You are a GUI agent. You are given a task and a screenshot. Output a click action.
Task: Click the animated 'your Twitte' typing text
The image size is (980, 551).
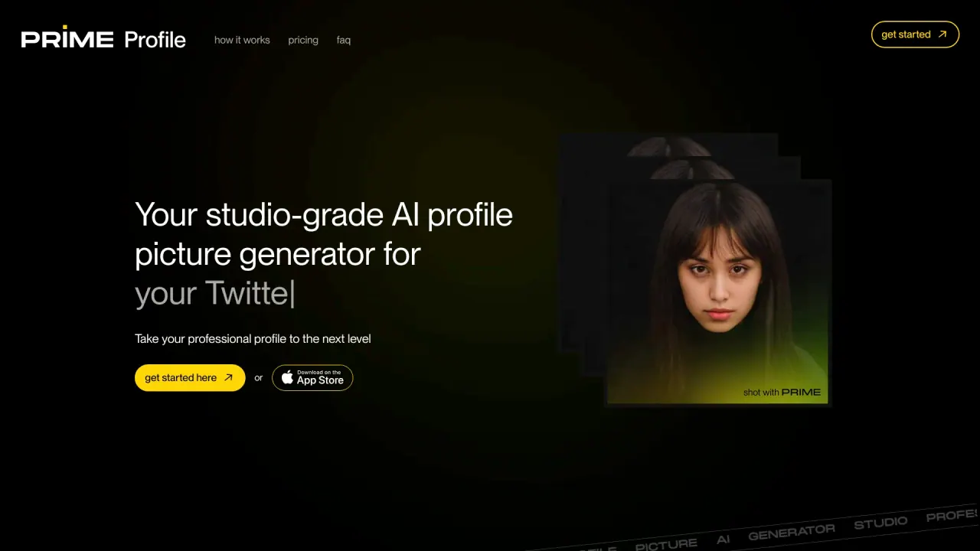click(x=214, y=294)
